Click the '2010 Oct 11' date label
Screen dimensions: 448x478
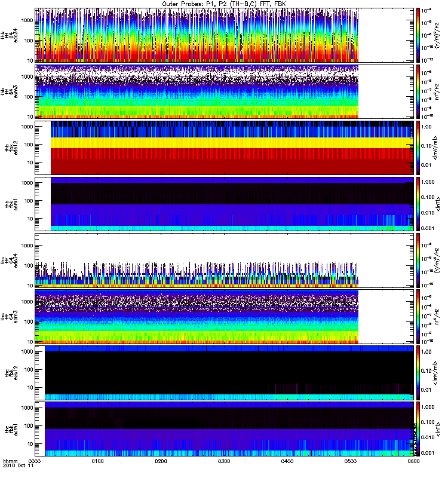click(18, 466)
